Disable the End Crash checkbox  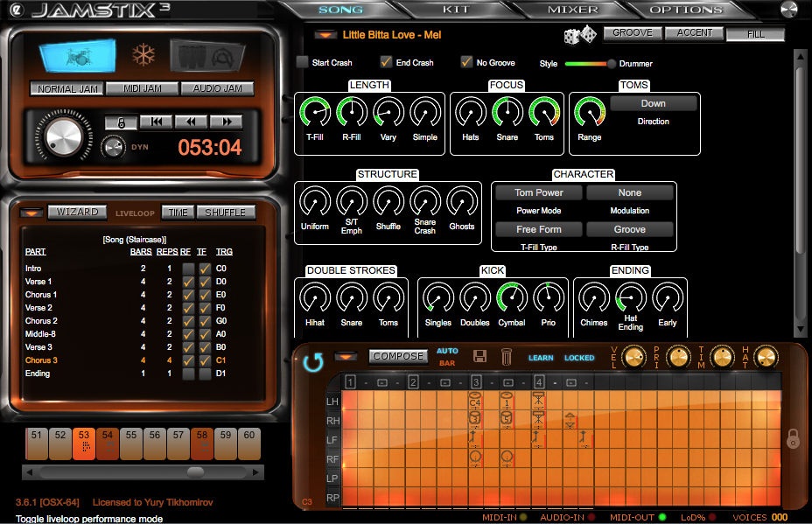pos(386,62)
